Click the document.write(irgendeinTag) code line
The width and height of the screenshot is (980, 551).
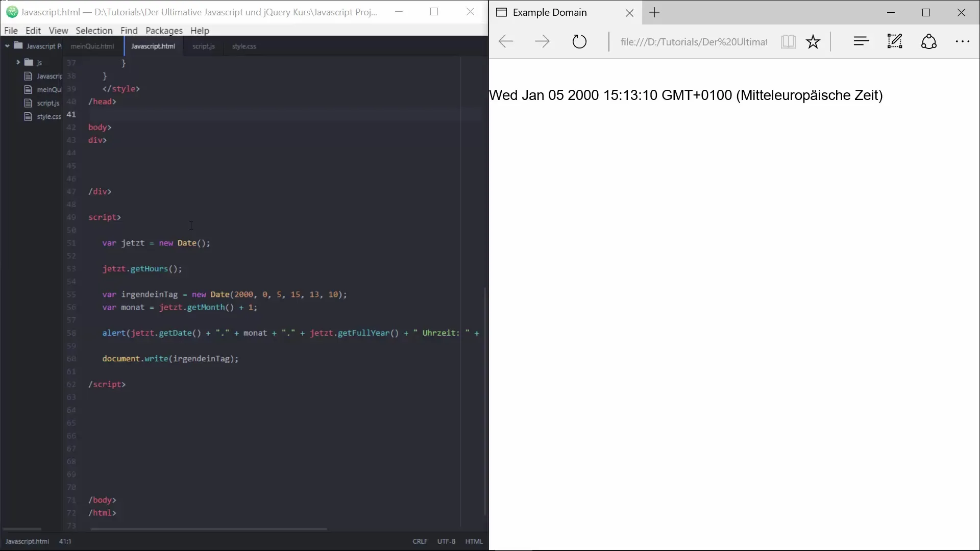pos(170,359)
